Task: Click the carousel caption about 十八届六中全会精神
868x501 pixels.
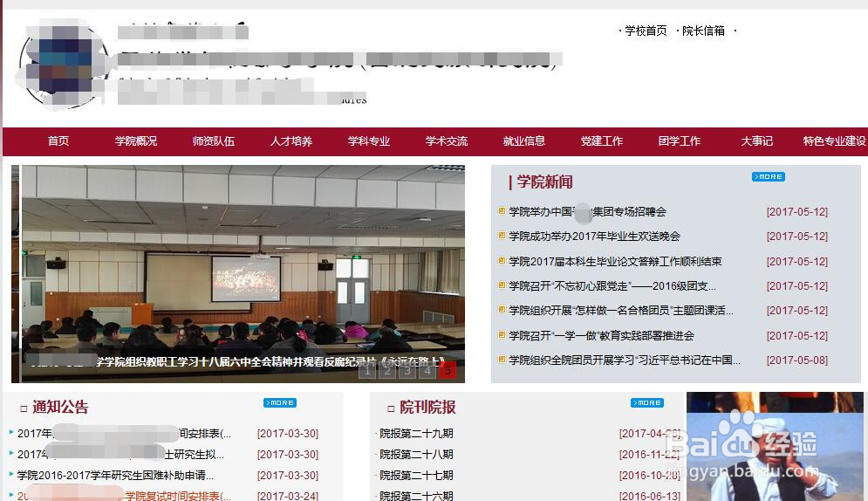Action: (238, 362)
